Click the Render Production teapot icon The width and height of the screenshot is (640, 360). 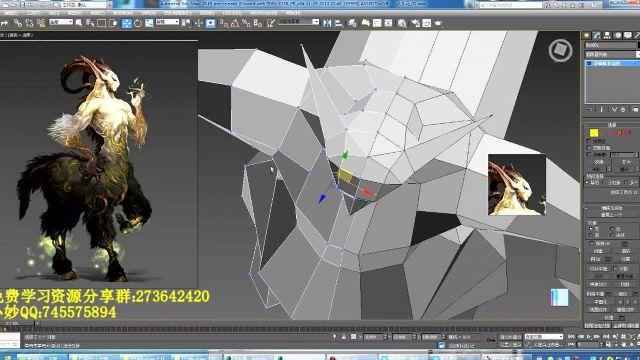click(438, 23)
